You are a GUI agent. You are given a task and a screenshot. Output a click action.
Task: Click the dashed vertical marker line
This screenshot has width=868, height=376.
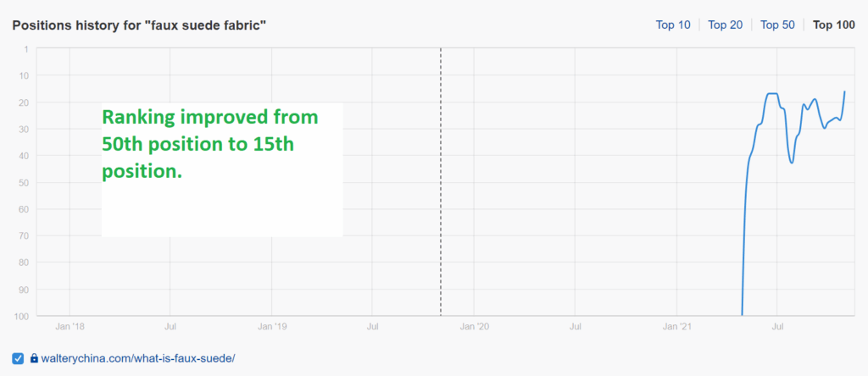click(441, 181)
